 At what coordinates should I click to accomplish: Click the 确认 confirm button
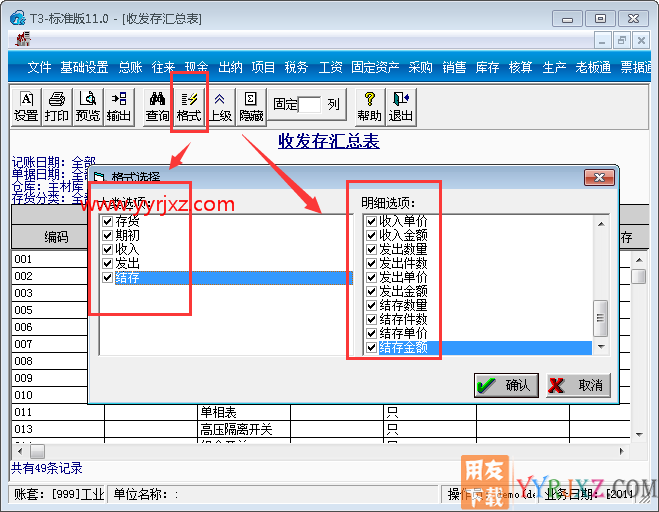click(x=506, y=385)
